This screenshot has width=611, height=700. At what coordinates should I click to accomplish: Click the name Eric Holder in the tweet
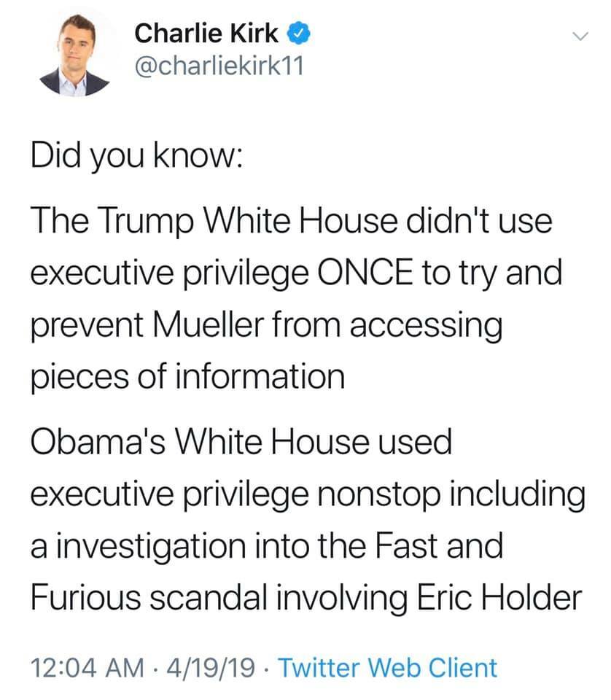pyautogui.click(x=499, y=598)
